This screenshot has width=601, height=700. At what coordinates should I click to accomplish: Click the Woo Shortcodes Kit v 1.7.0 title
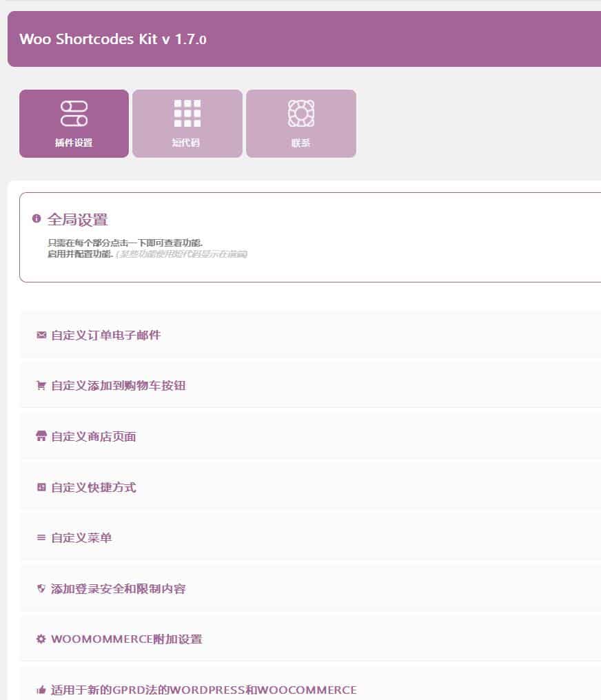pos(113,39)
